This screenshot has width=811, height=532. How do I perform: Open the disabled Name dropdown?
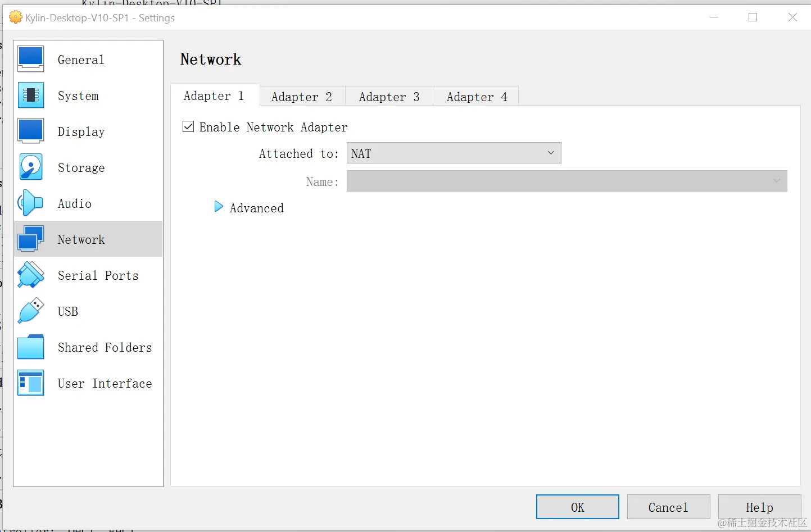pyautogui.click(x=567, y=181)
